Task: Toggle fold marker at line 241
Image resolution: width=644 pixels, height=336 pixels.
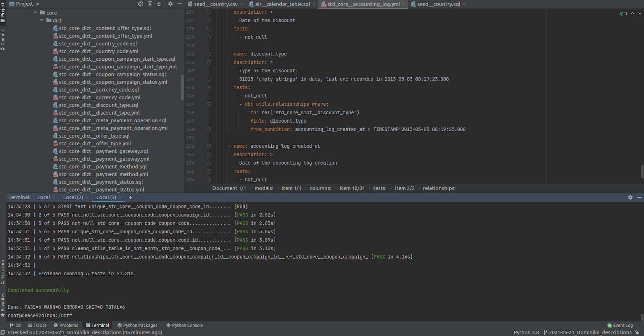Action: (209, 54)
